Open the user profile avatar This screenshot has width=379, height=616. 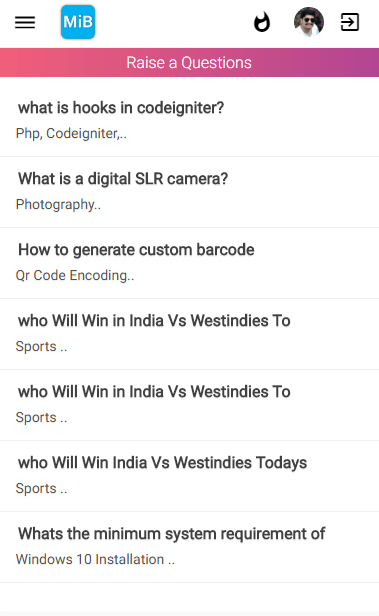click(309, 22)
